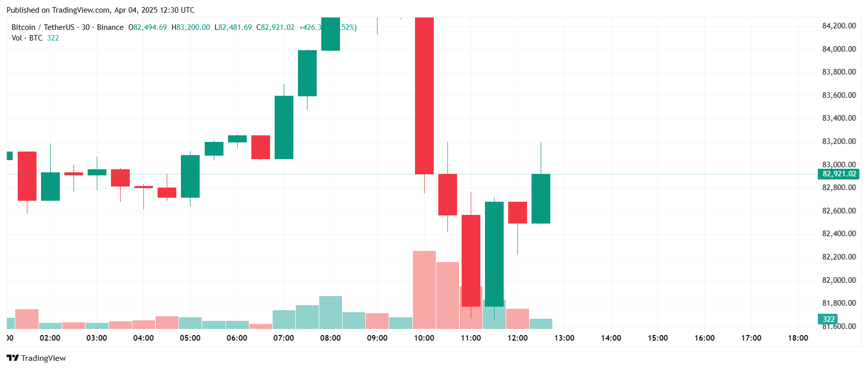Viewport: 868px width, 369px height.
Task: Click the last green candle on the chart
Action: [541, 198]
